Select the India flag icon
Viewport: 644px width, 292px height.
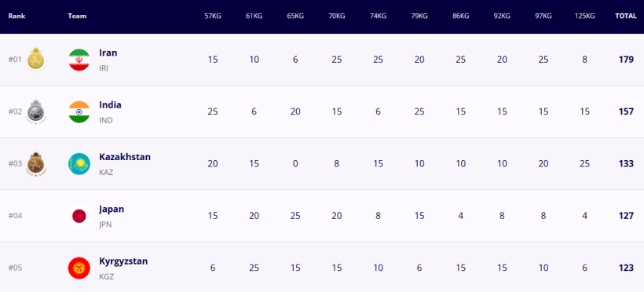coord(79,111)
